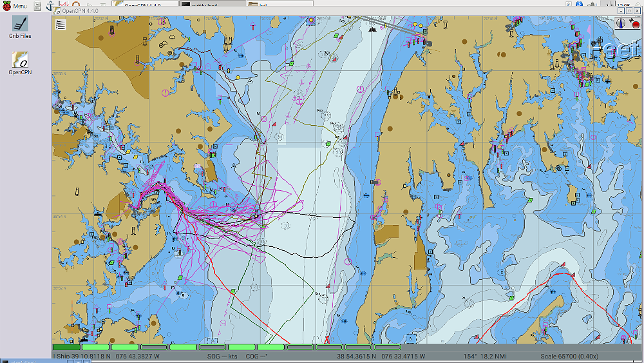Switch to the folder window in taskbar
This screenshot has height=363, width=644.
click(278, 4)
